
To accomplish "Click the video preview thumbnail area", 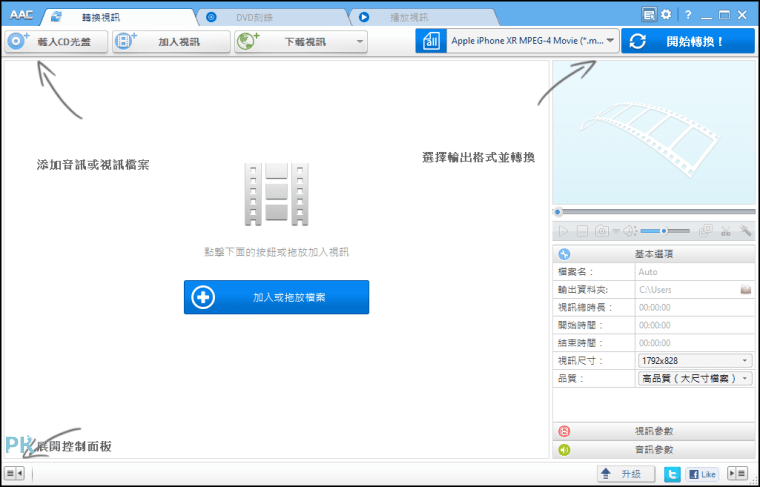I will (654, 133).
